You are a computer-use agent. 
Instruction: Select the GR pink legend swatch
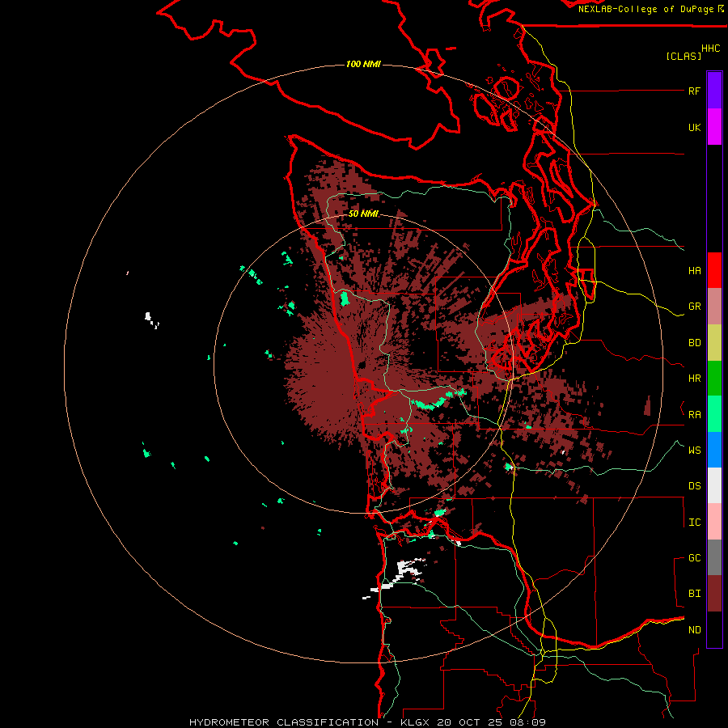[x=714, y=307]
